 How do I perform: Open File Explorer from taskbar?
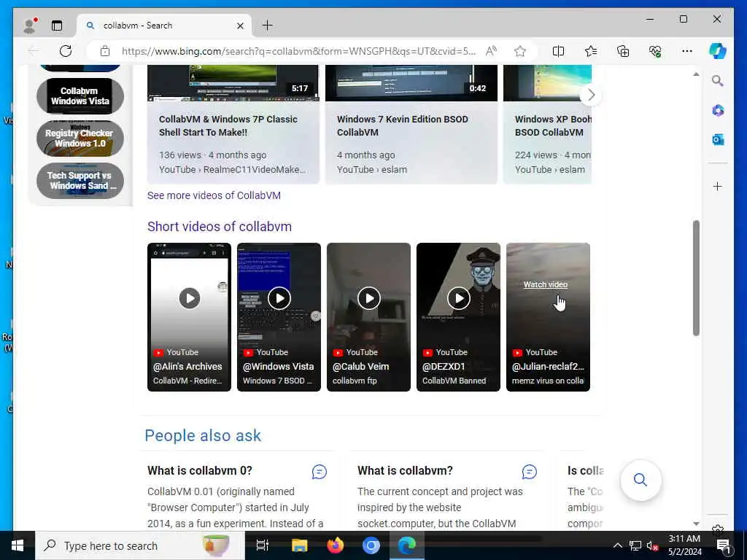tap(299, 545)
